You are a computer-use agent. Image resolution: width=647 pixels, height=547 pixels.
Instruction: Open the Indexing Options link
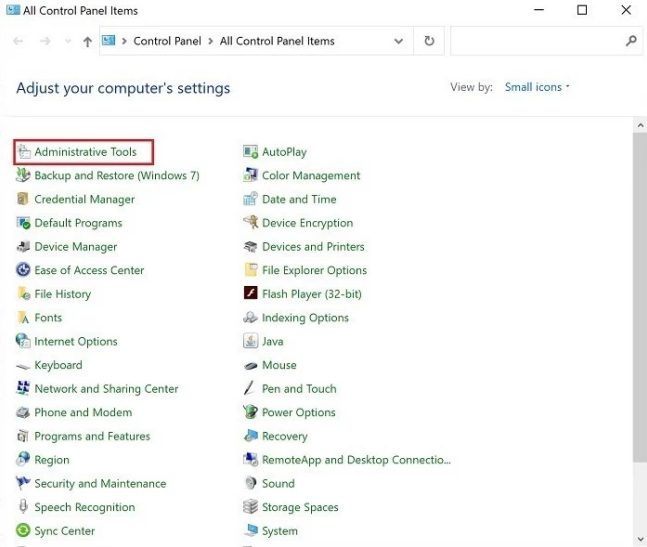pyautogui.click(x=305, y=318)
